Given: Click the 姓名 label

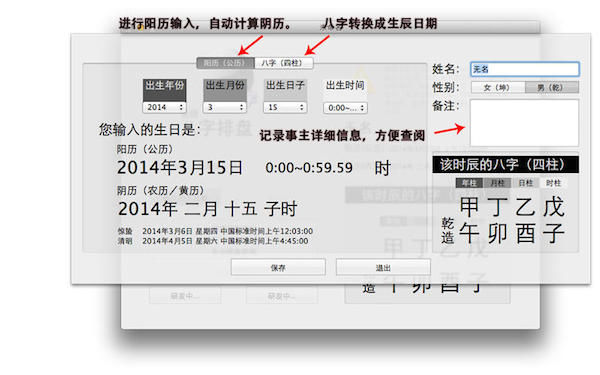Looking at the screenshot, I should 446,69.
